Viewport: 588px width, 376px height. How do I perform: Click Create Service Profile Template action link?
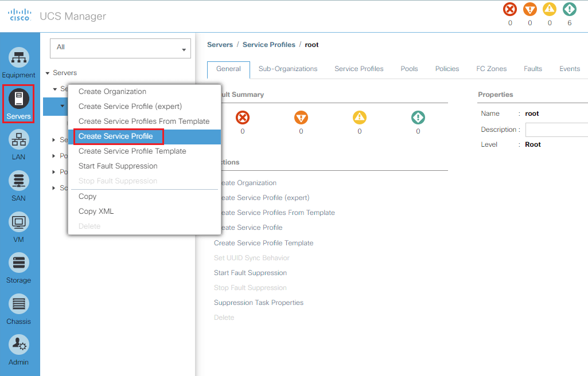point(264,243)
